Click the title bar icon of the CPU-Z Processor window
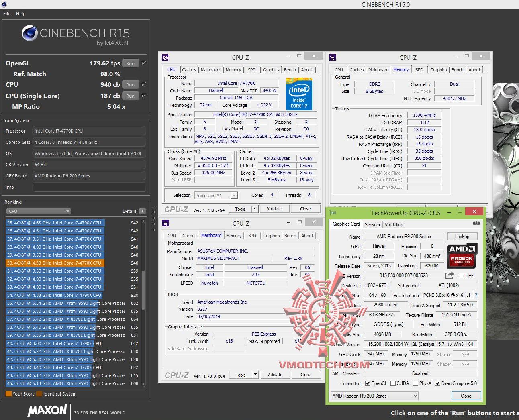519x420 pixels. pyautogui.click(x=165, y=57)
